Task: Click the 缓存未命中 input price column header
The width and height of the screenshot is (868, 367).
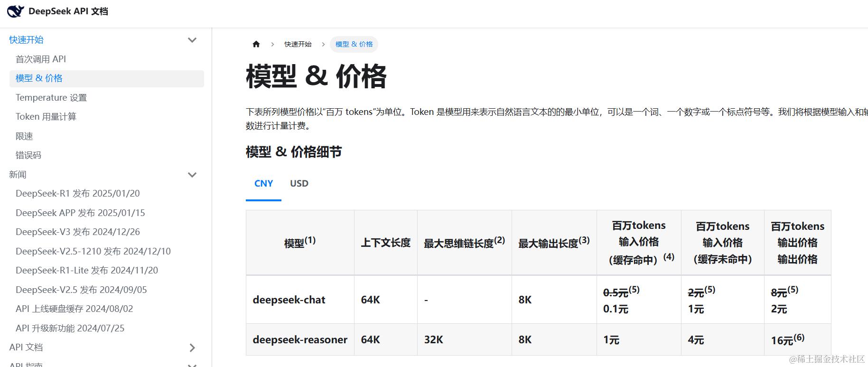Action: point(723,243)
